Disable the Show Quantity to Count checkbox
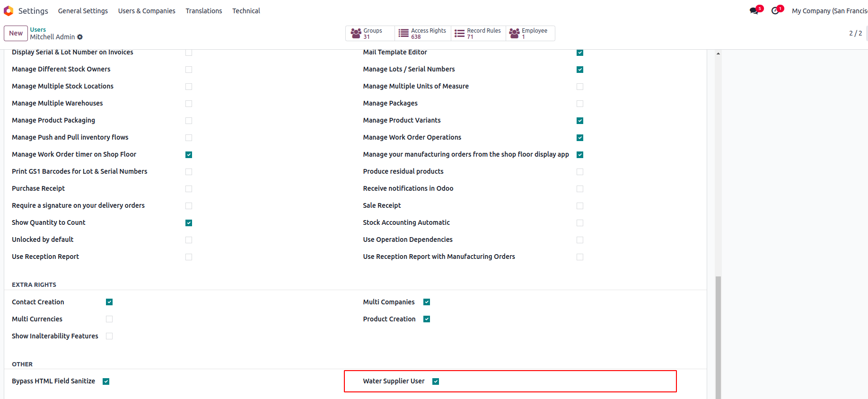 [x=189, y=223]
